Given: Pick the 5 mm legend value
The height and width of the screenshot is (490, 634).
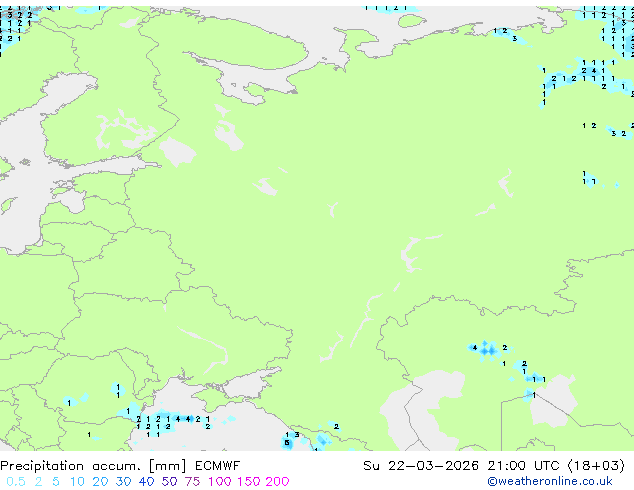Looking at the screenshot, I should pos(56,482).
